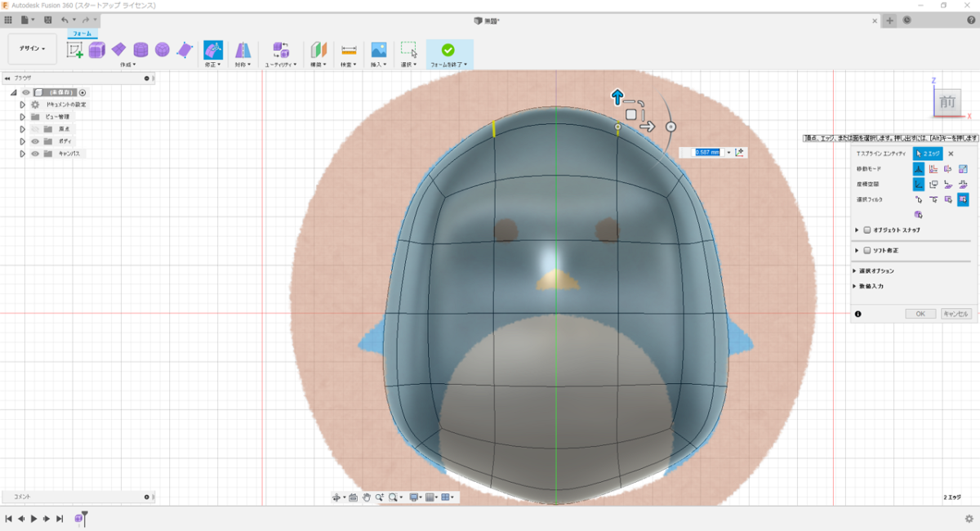
Task: Choose the multi-axis move mode icon
Action: point(919,168)
